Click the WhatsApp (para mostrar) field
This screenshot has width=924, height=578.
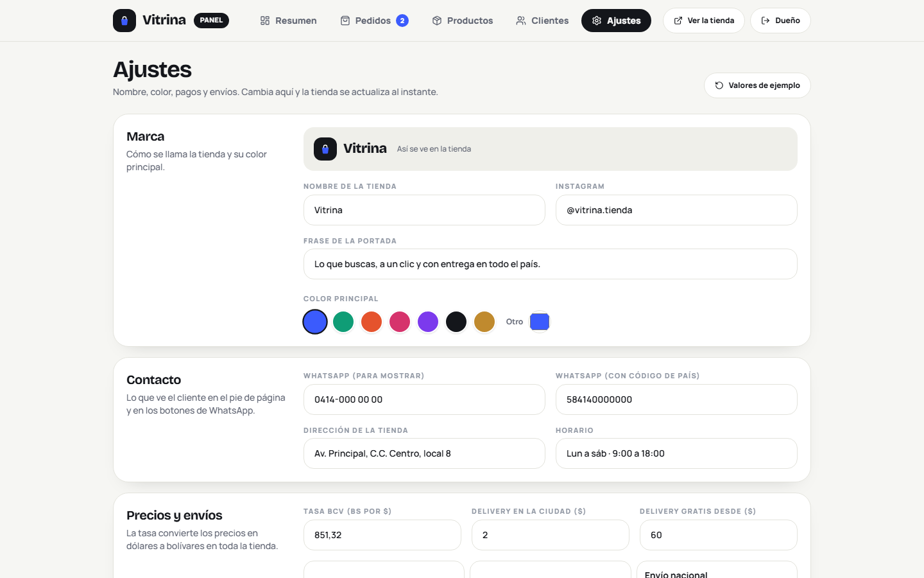424,399
